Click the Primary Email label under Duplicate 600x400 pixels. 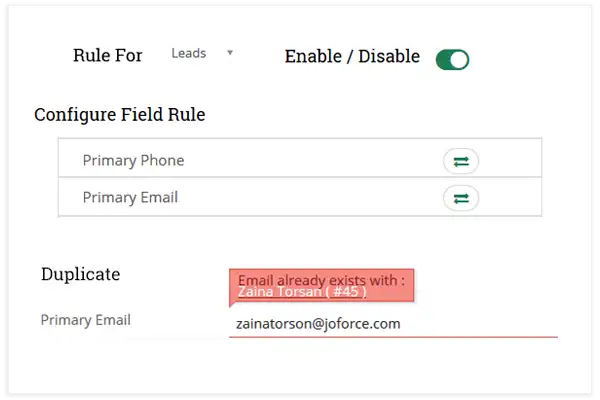click(x=85, y=320)
